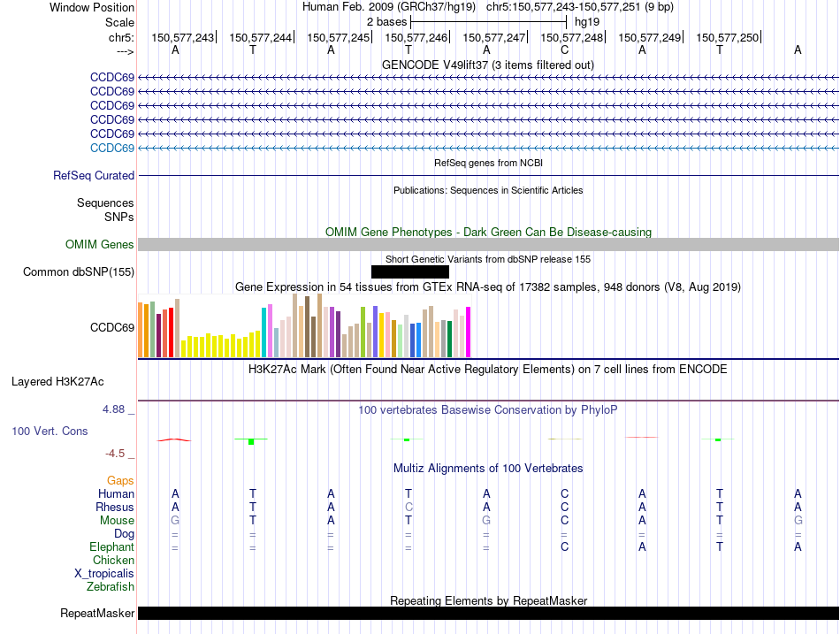Click the OMIM Genes track label
This screenshot has height=634, width=840.
tap(99, 245)
